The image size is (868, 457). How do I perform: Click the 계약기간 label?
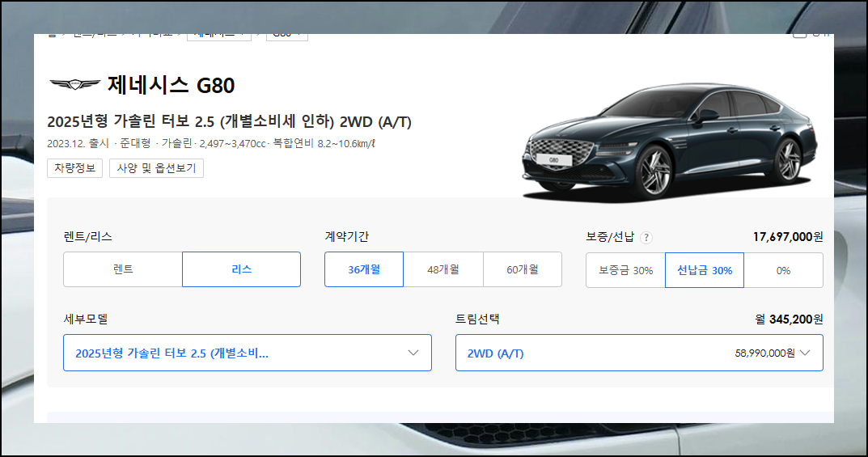coord(346,237)
